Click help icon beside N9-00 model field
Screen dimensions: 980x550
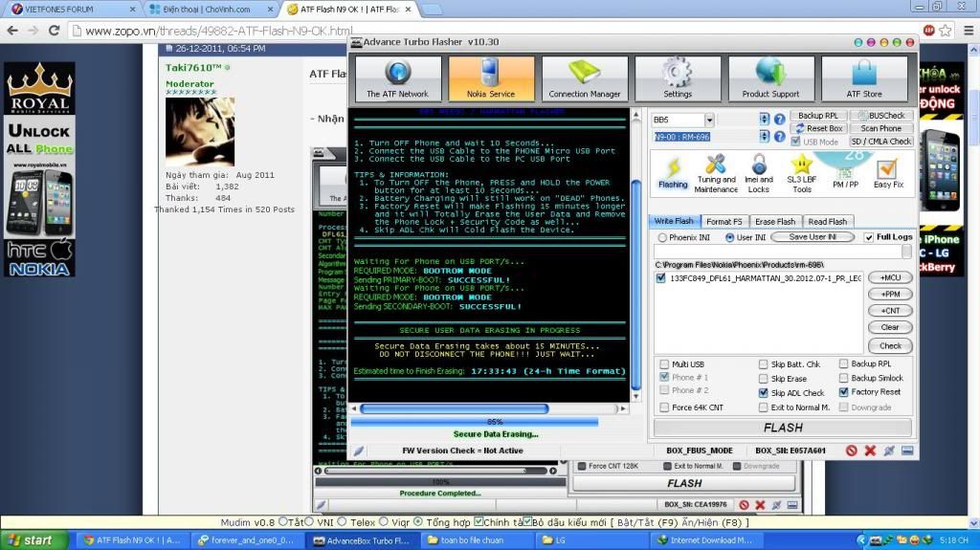point(779,136)
